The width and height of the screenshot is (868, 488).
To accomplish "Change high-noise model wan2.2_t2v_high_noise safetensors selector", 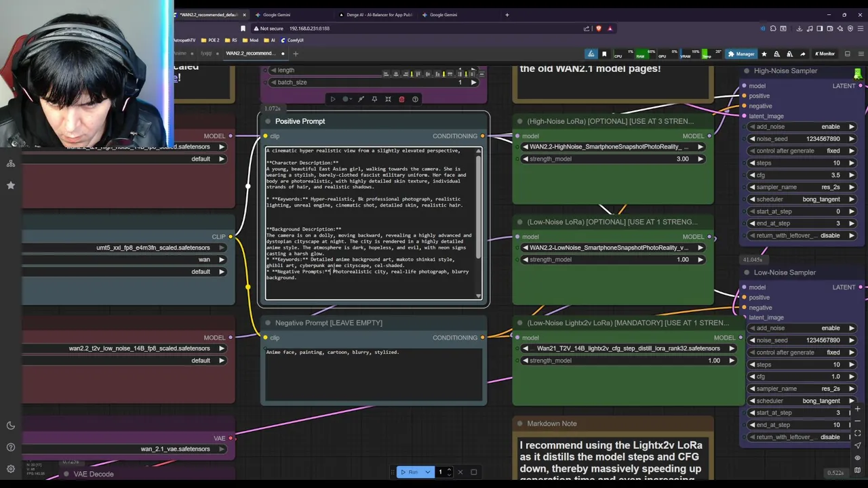I will [125, 147].
